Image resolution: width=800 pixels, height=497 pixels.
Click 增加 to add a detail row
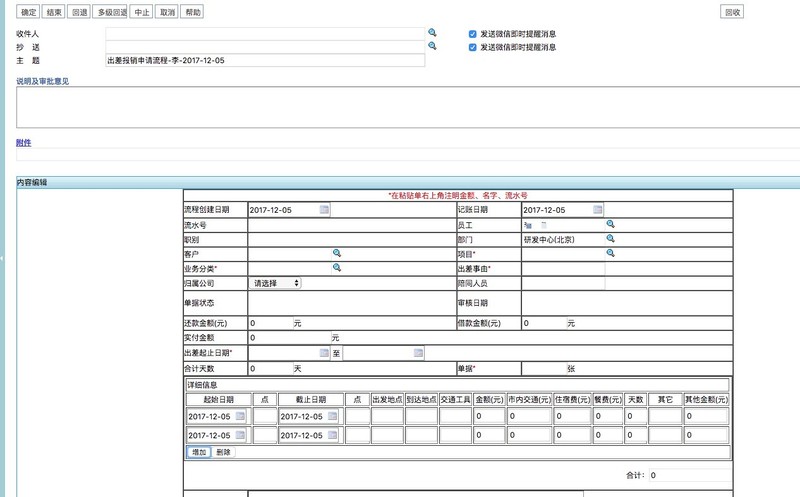pos(199,452)
